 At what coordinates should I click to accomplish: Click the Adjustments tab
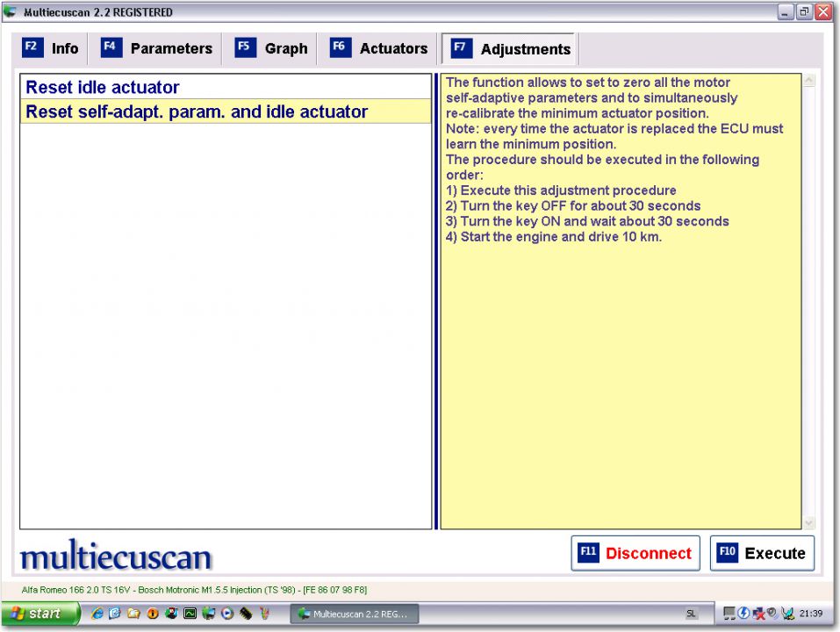[x=510, y=49]
